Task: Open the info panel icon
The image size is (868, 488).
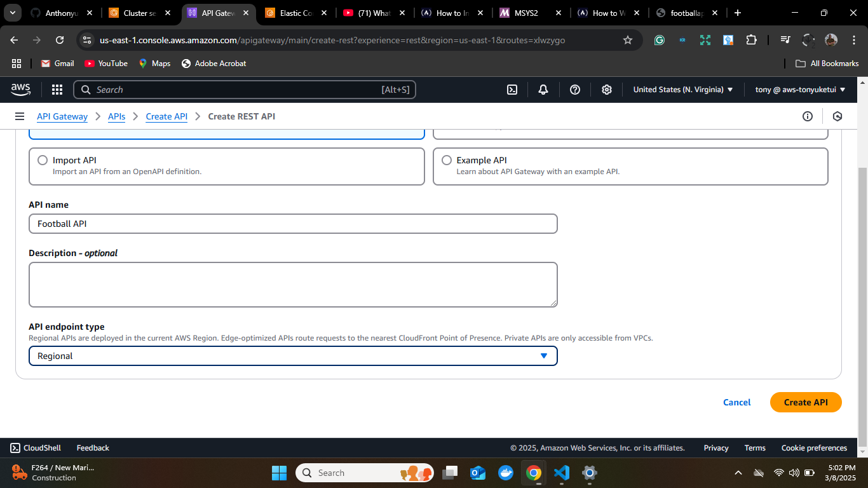Action: pos(808,116)
